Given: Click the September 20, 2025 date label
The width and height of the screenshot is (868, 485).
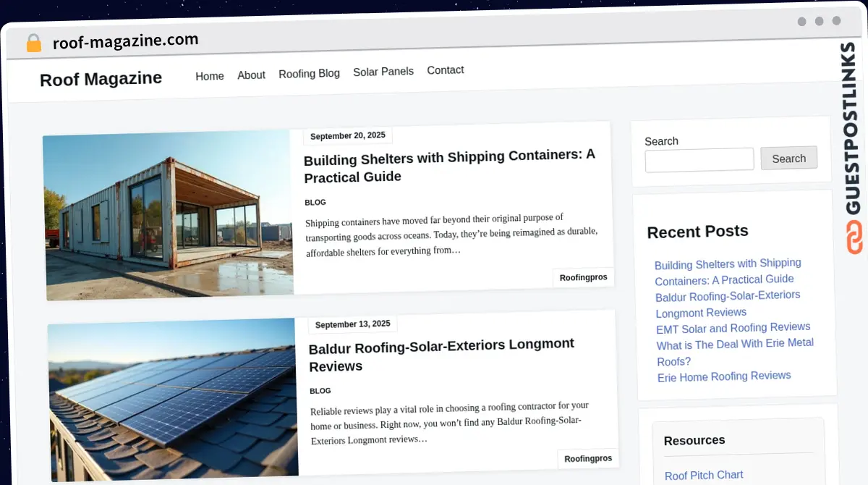Looking at the screenshot, I should (x=348, y=135).
